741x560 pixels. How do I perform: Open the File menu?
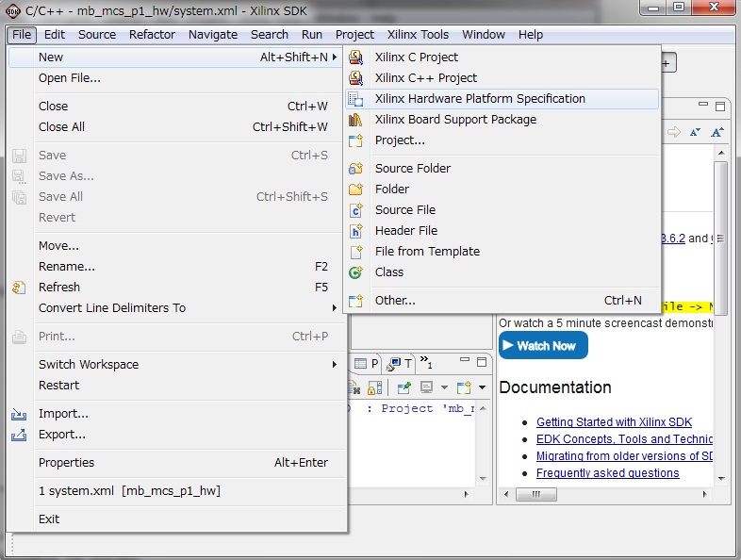[22, 35]
